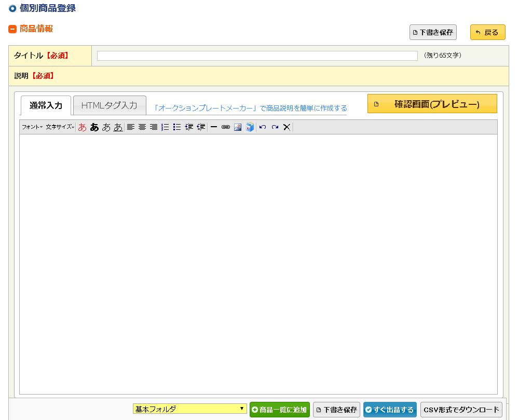518x420 pixels.
Task: Undo the last edit
Action: (263, 127)
